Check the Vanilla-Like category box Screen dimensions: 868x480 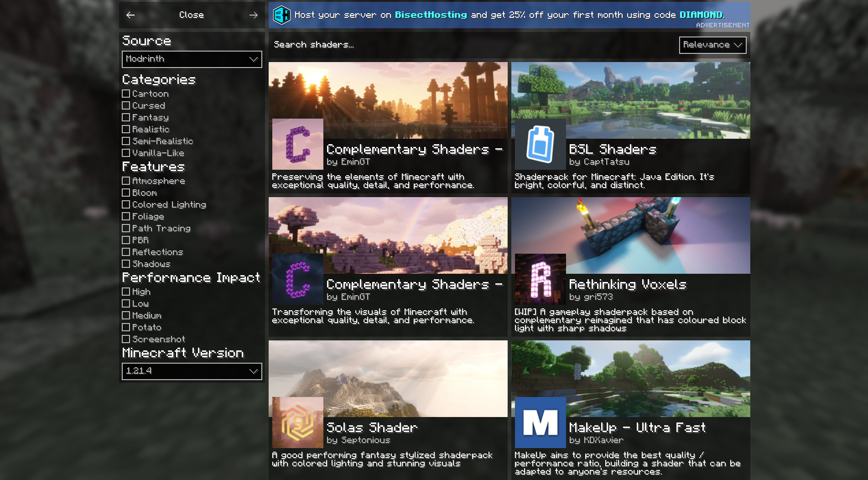tap(126, 153)
